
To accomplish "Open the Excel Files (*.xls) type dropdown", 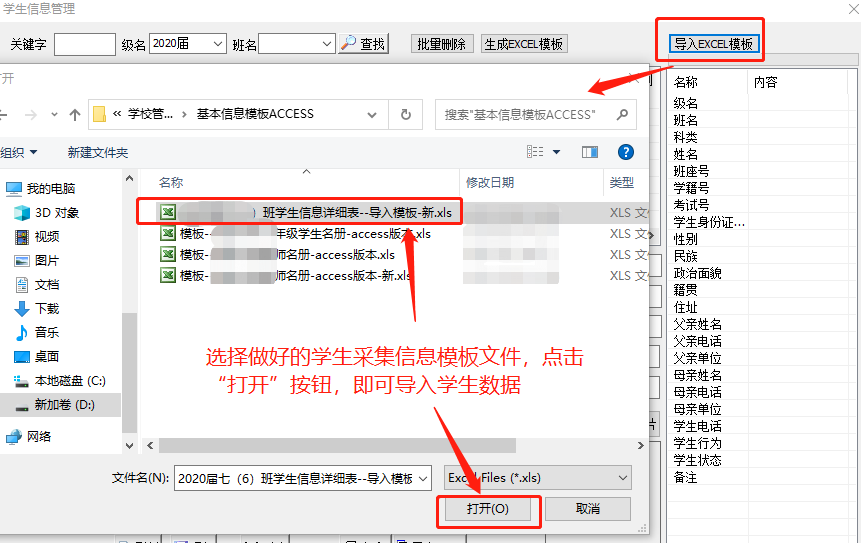I will click(x=623, y=478).
